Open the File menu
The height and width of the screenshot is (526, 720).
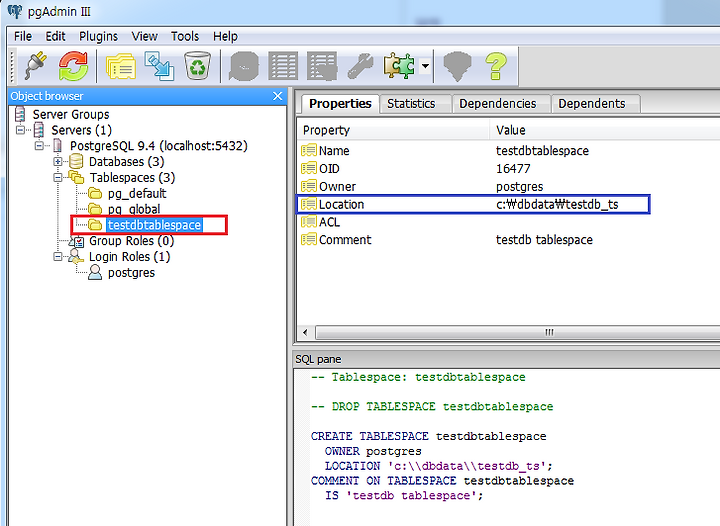(x=23, y=36)
